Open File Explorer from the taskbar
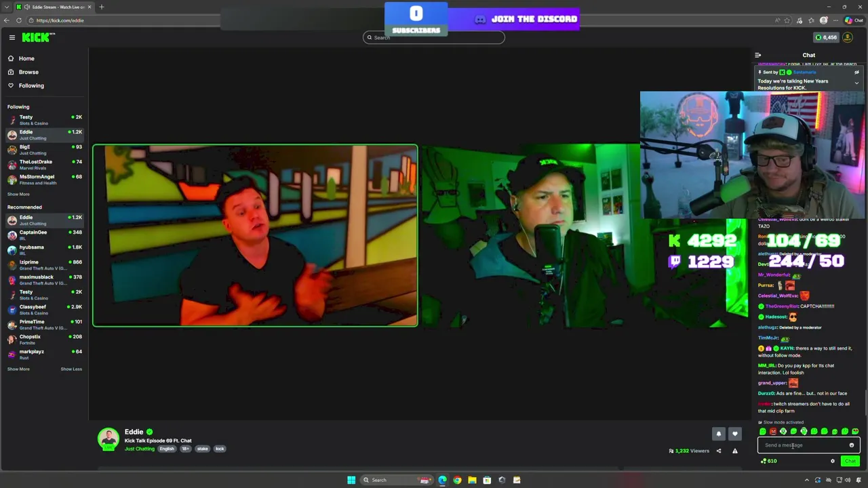 pos(472,480)
